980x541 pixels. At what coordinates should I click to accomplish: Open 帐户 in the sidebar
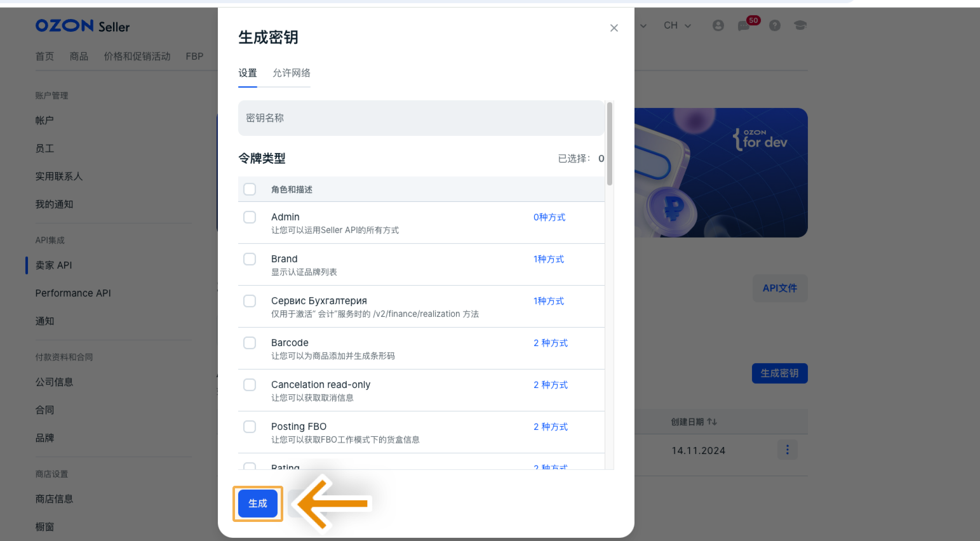44,121
